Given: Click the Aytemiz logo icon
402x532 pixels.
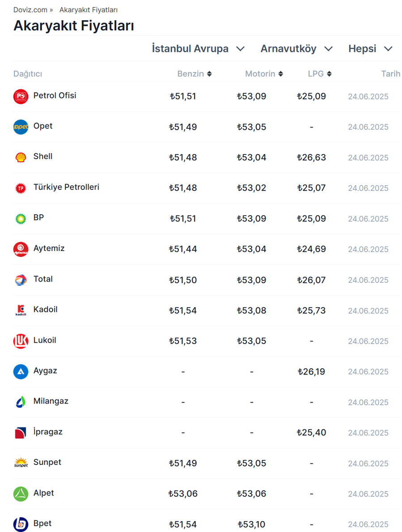Looking at the screenshot, I should click(x=21, y=249).
